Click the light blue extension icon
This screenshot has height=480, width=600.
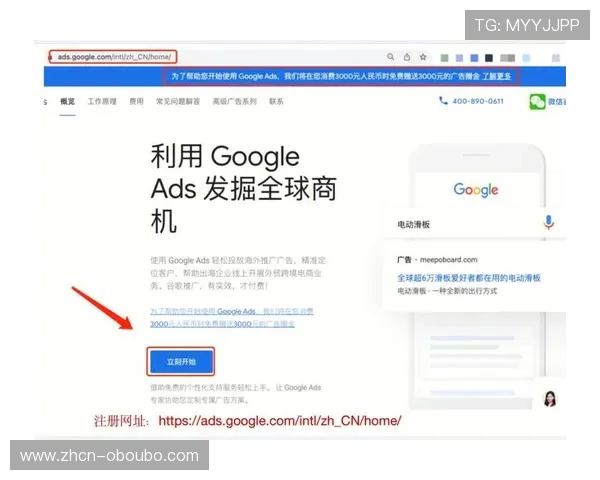pyautogui.click(x=527, y=58)
